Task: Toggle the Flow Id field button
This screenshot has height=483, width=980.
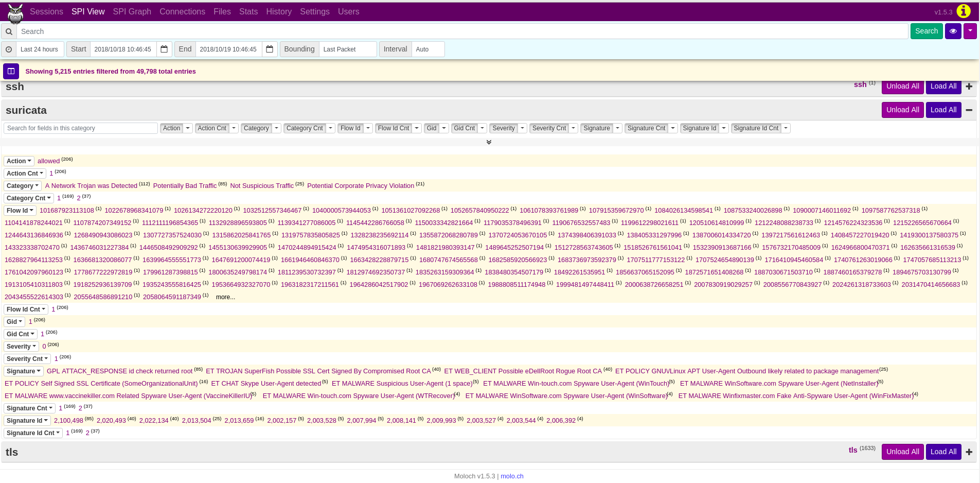Action: 350,128
